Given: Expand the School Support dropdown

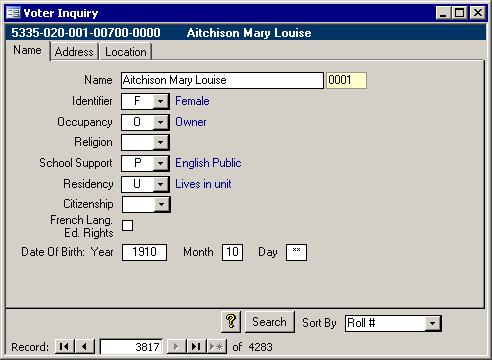Looking at the screenshot, I should point(161,163).
